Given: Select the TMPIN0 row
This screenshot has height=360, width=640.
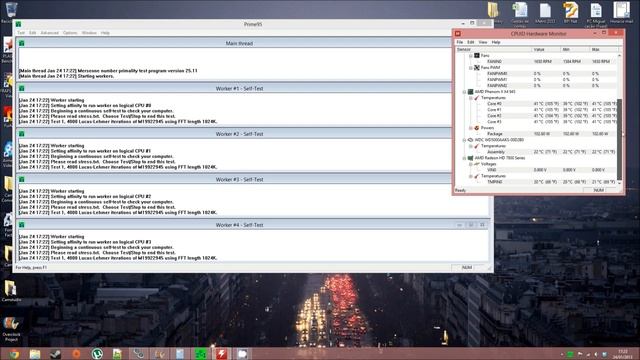Looking at the screenshot, I should [x=536, y=182].
